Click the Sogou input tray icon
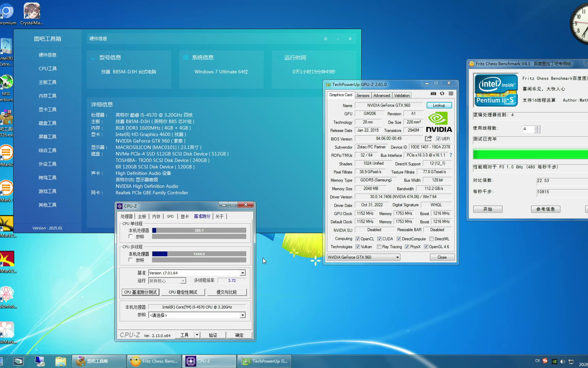 (545, 361)
